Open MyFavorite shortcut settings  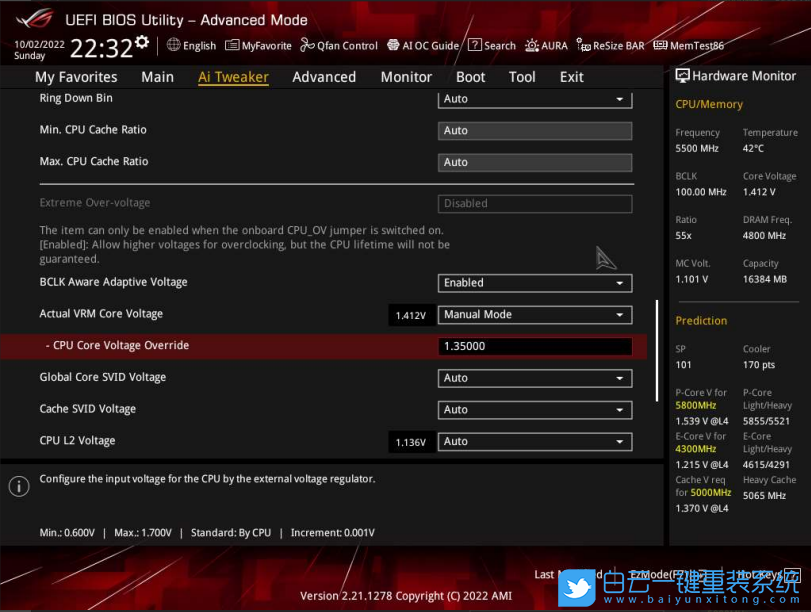(258, 45)
